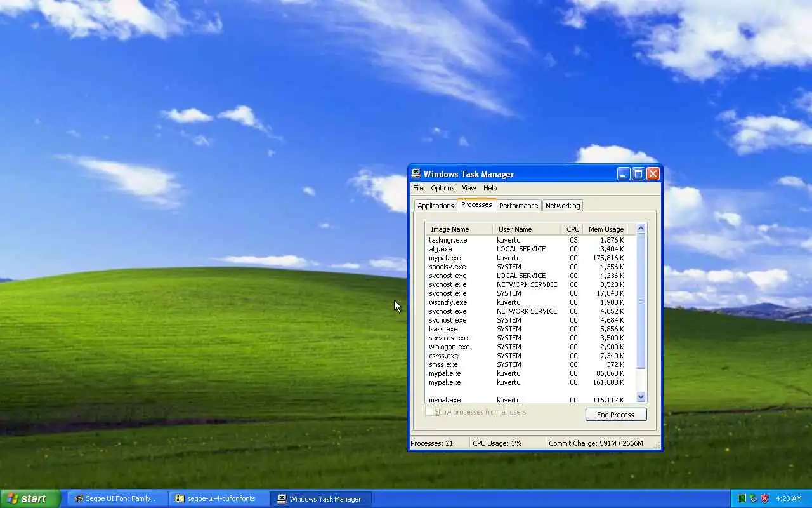Click NETWORK SERVICE in the 4,052 K row
Image resolution: width=812 pixels, height=508 pixels.
[x=527, y=311]
